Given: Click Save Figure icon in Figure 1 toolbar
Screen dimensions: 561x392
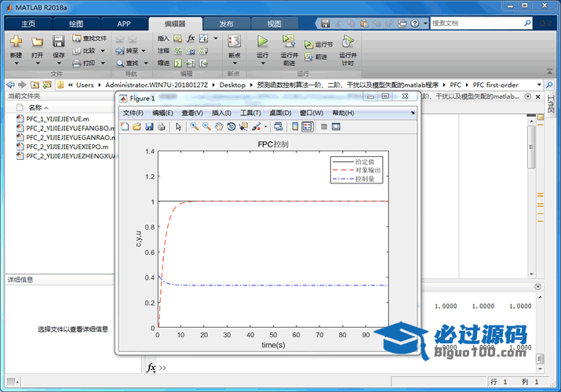Looking at the screenshot, I should (x=149, y=127).
